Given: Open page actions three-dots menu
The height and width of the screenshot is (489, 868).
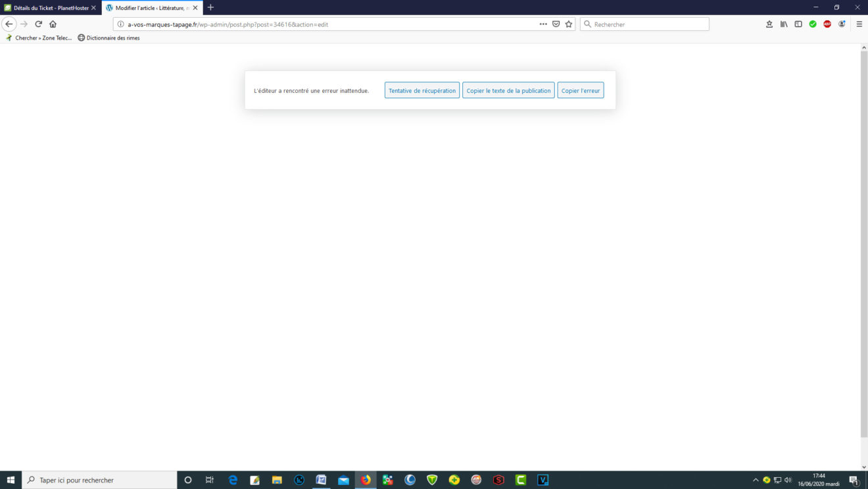Looking at the screenshot, I should click(543, 24).
